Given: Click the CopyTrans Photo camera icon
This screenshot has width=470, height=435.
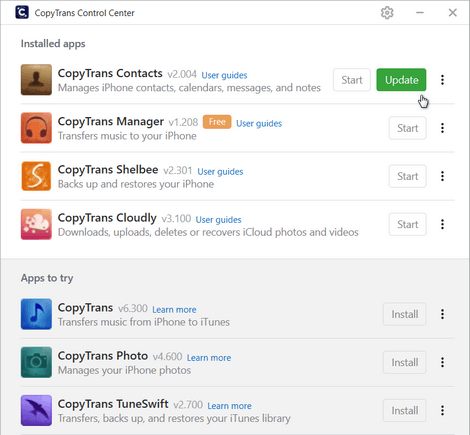Looking at the screenshot, I should click(x=36, y=362).
